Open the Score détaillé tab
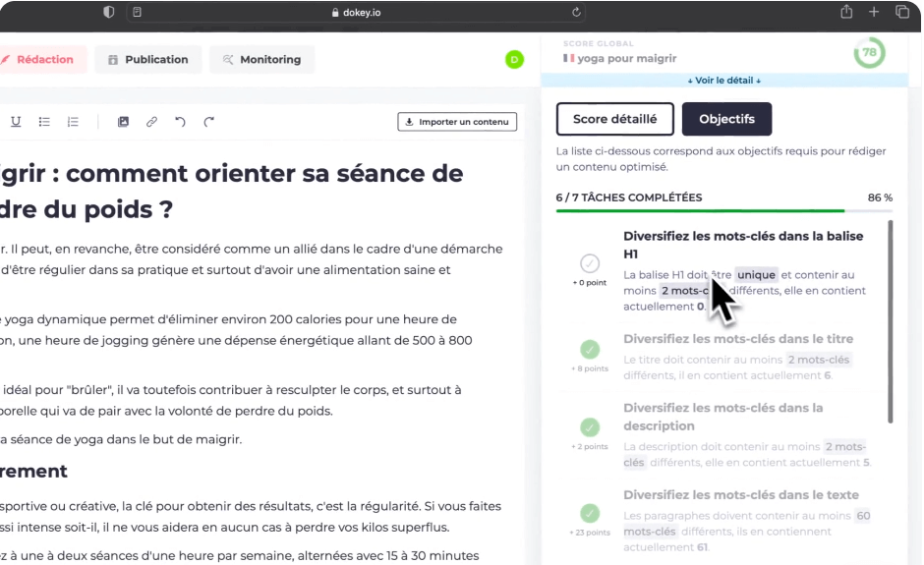Screen dimensions: 924x565 point(614,119)
